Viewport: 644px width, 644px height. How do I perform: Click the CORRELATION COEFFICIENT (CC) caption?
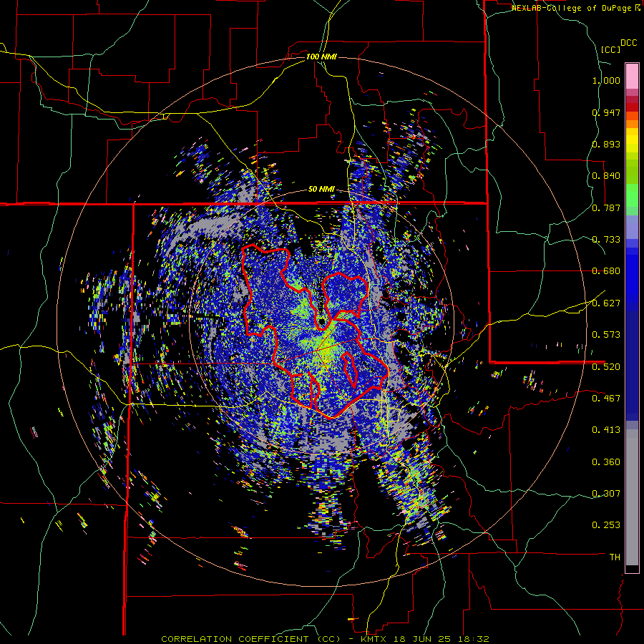pos(251,639)
